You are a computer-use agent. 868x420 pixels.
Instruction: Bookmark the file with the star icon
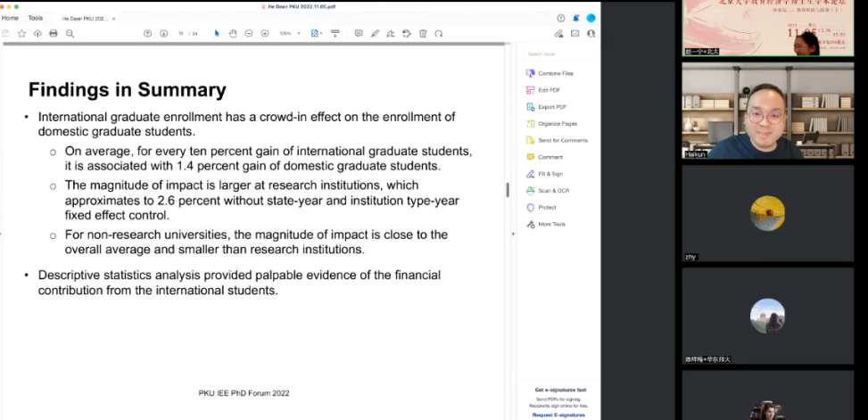tap(21, 34)
